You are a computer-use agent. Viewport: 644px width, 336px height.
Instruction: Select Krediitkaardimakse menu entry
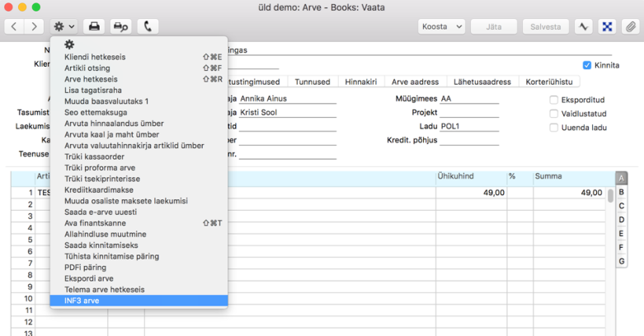click(139, 190)
